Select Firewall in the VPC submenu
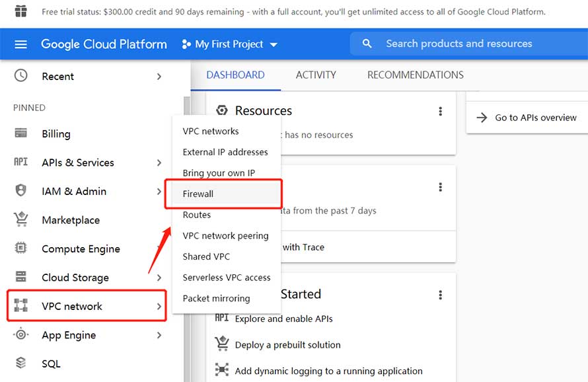Image resolution: width=588 pixels, height=382 pixels. pos(227,194)
